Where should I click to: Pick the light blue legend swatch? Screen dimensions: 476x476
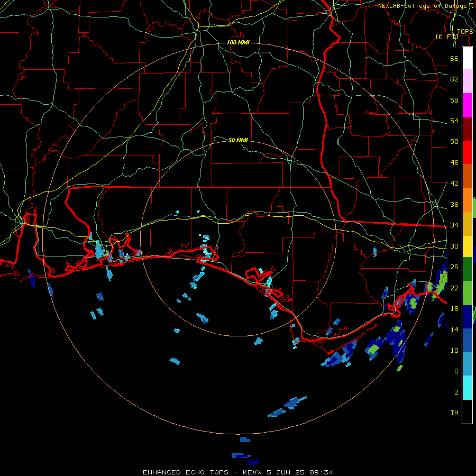[x=467, y=364]
